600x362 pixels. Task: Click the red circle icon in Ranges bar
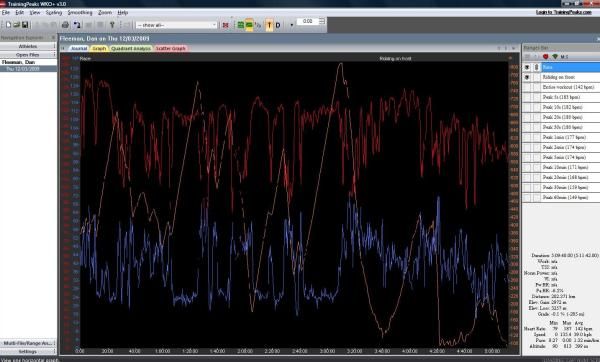coord(545,57)
